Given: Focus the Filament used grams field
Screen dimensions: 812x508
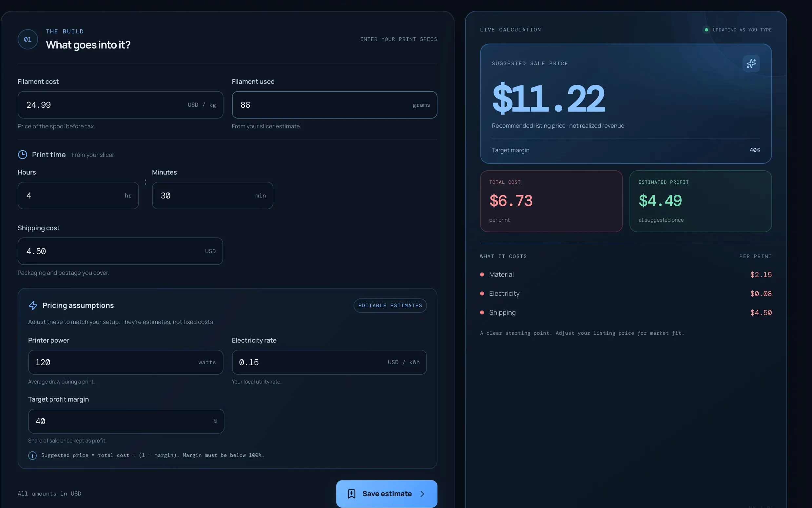Looking at the screenshot, I should [335, 105].
